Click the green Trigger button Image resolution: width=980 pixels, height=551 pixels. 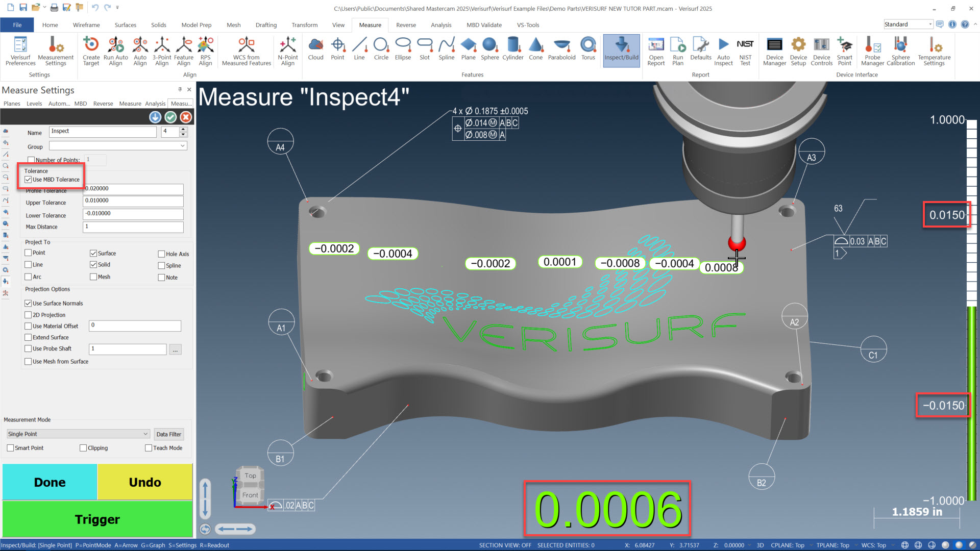(x=97, y=519)
